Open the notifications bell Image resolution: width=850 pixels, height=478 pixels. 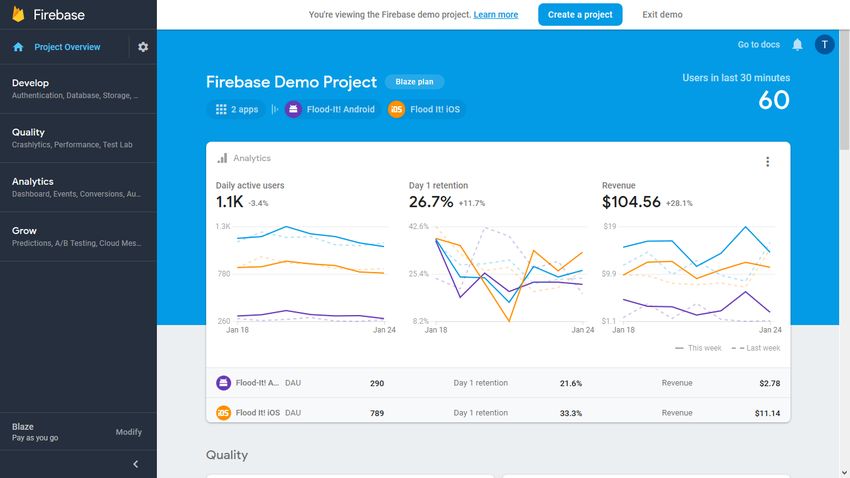pos(797,44)
